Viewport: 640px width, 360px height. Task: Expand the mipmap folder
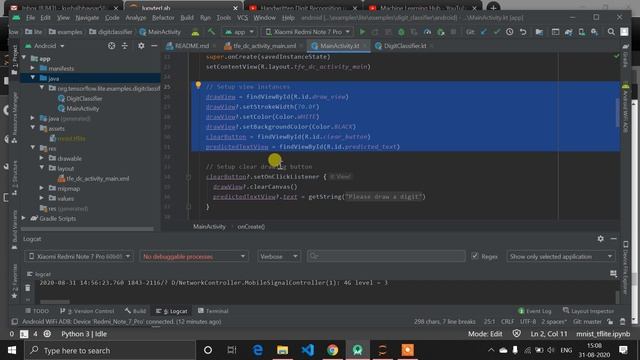coord(42,189)
